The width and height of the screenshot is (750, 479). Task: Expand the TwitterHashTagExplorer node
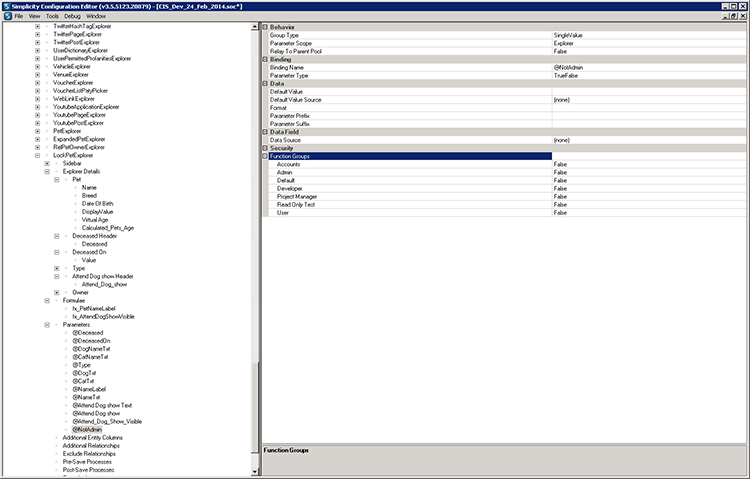tap(37, 26)
